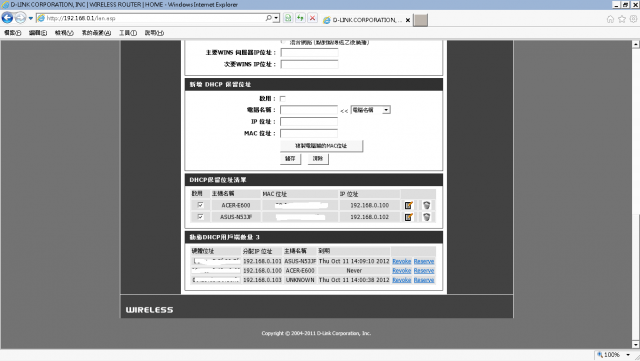Click the primary WINS IP address field

(x=309, y=53)
